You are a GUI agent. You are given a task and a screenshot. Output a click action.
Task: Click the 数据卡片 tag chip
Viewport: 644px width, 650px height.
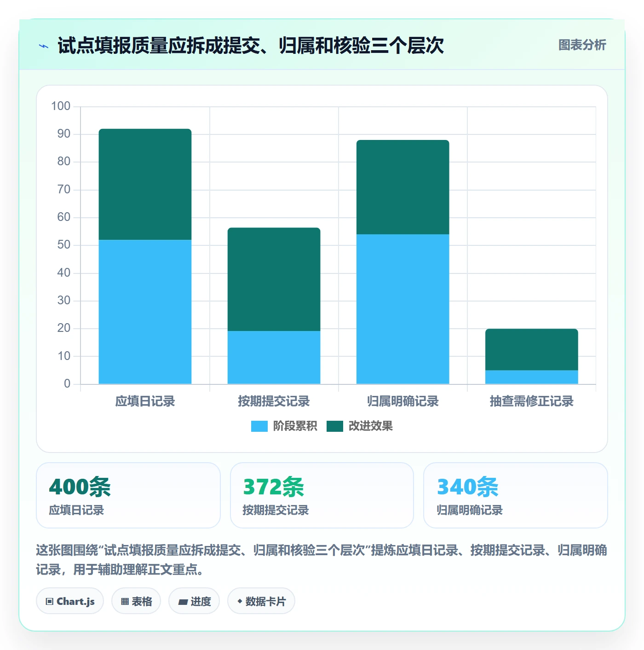click(x=261, y=601)
